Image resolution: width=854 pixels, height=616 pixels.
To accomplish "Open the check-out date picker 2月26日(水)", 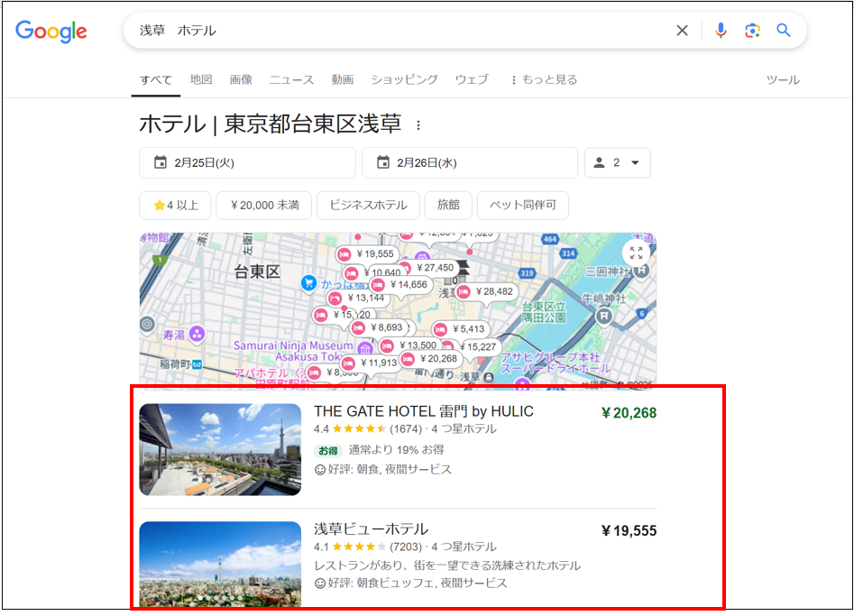I will click(470, 163).
